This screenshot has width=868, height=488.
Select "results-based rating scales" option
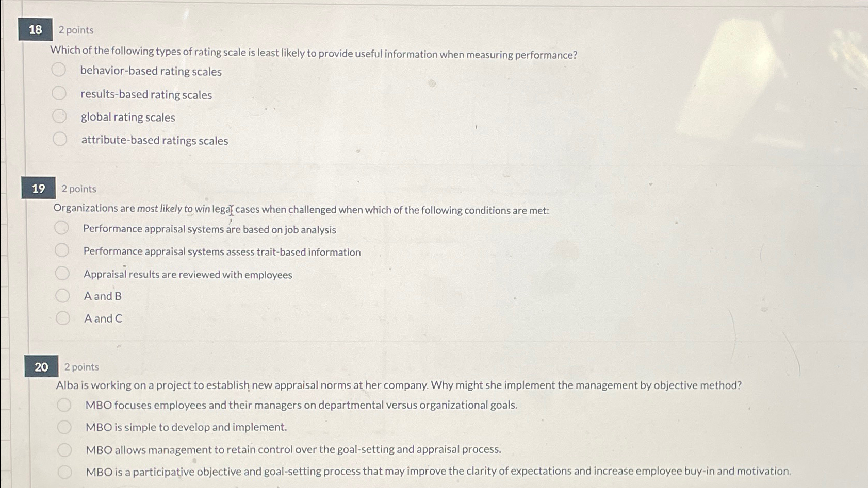coord(59,93)
